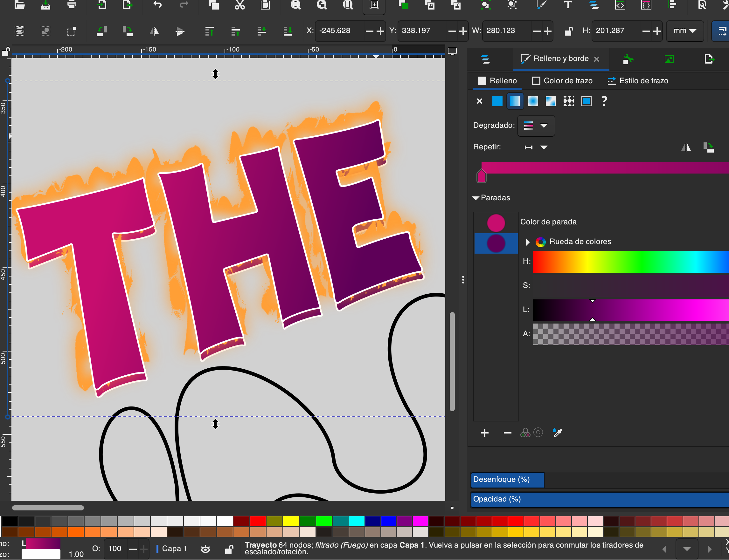The width and height of the screenshot is (729, 560).
Task: Click the Open document icon
Action: [x=19, y=5]
